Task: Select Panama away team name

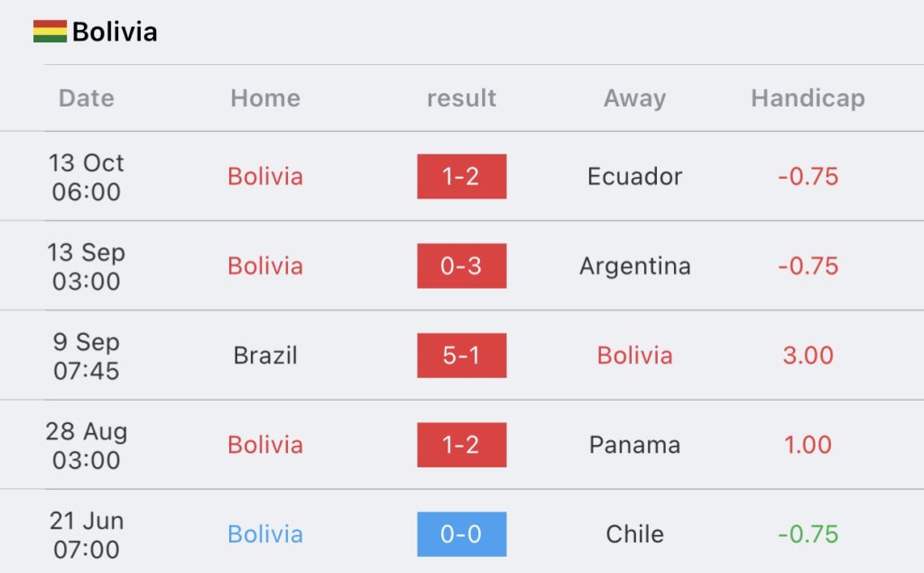Action: pos(634,445)
